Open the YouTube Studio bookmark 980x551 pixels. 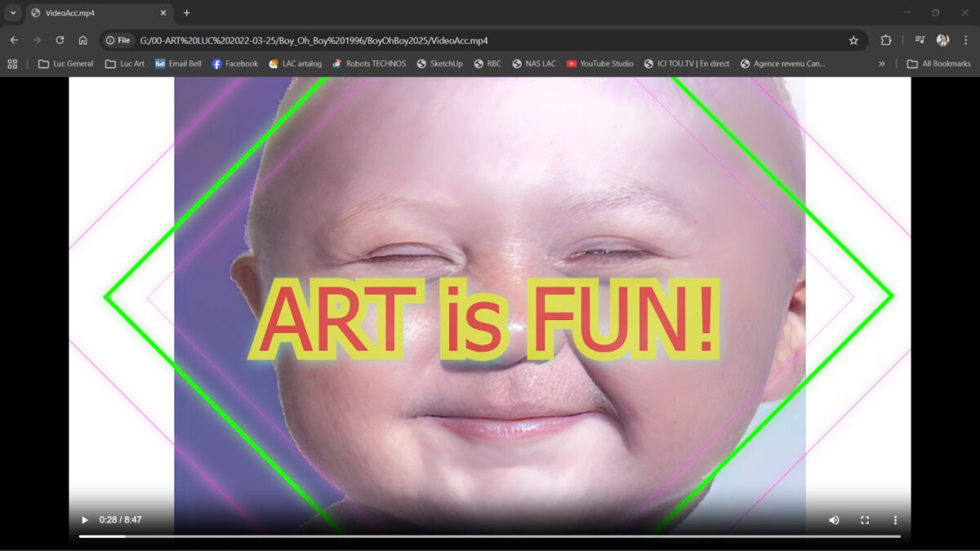tap(599, 63)
